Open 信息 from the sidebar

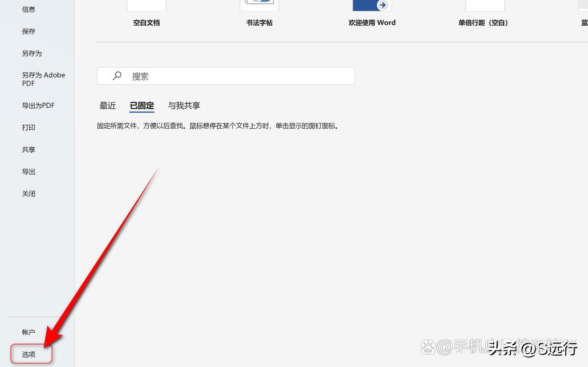(x=28, y=9)
